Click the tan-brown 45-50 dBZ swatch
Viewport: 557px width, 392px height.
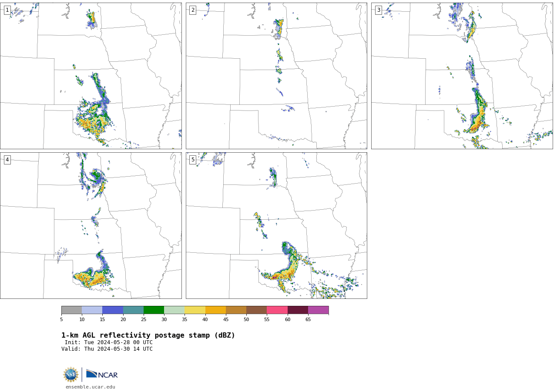[x=236, y=310]
